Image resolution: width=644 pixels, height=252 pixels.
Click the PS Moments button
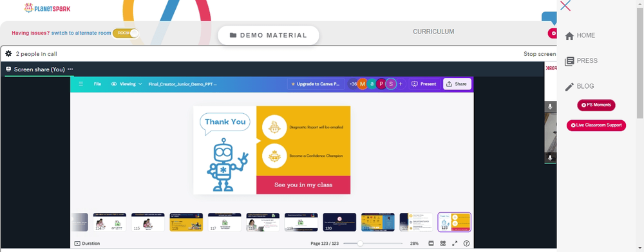pos(596,105)
